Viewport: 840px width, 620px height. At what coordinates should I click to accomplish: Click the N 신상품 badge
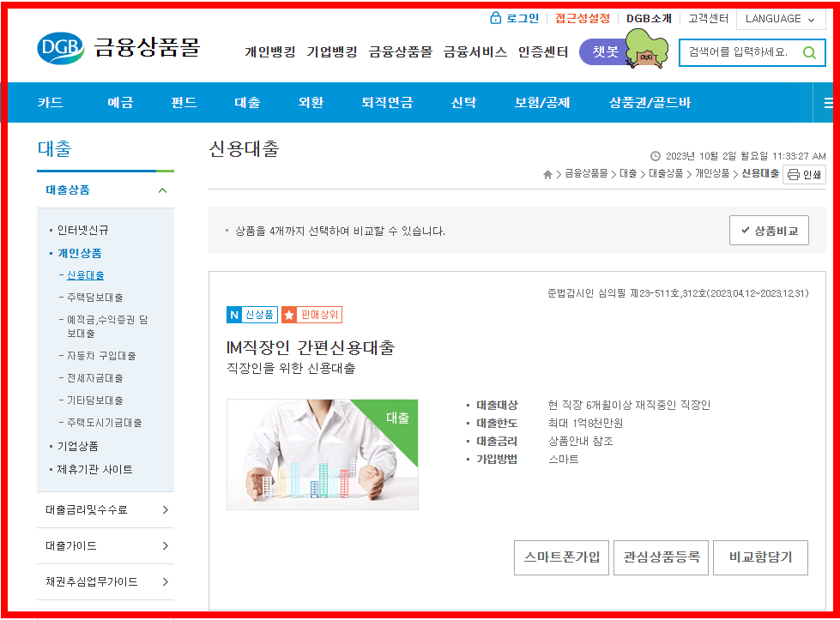pyautogui.click(x=251, y=315)
